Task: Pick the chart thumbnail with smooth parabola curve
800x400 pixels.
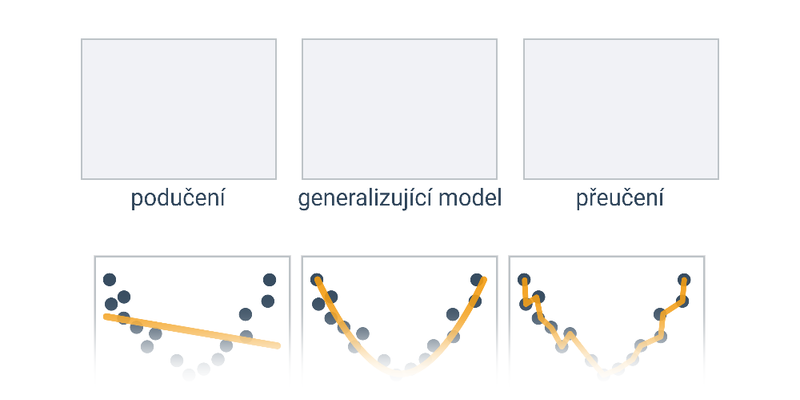Action: click(399, 317)
